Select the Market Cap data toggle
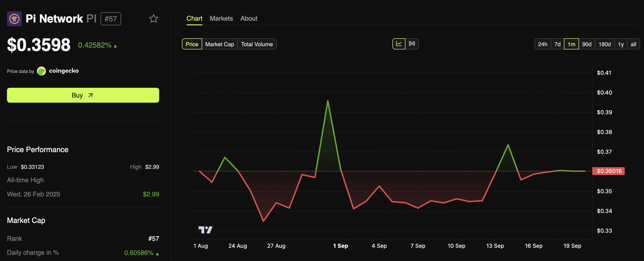Viewport: 644px width, 261px height. click(219, 44)
